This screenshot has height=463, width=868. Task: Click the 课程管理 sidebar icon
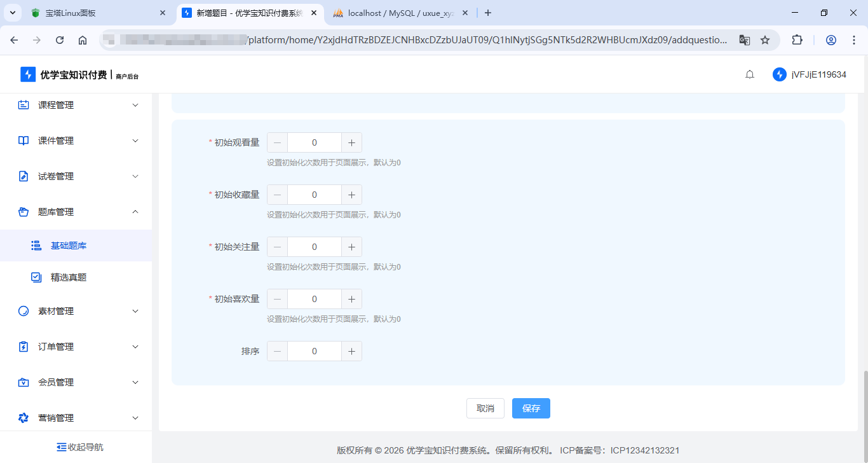(x=24, y=105)
